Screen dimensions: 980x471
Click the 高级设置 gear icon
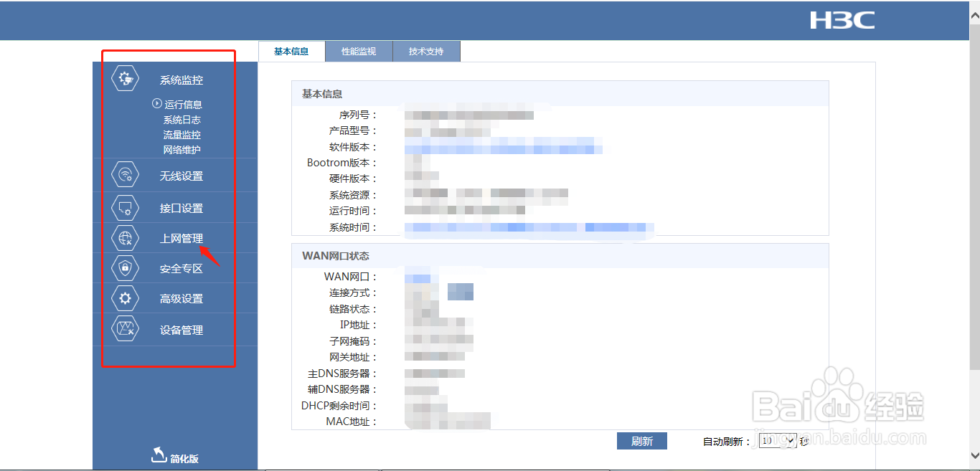[x=126, y=298]
